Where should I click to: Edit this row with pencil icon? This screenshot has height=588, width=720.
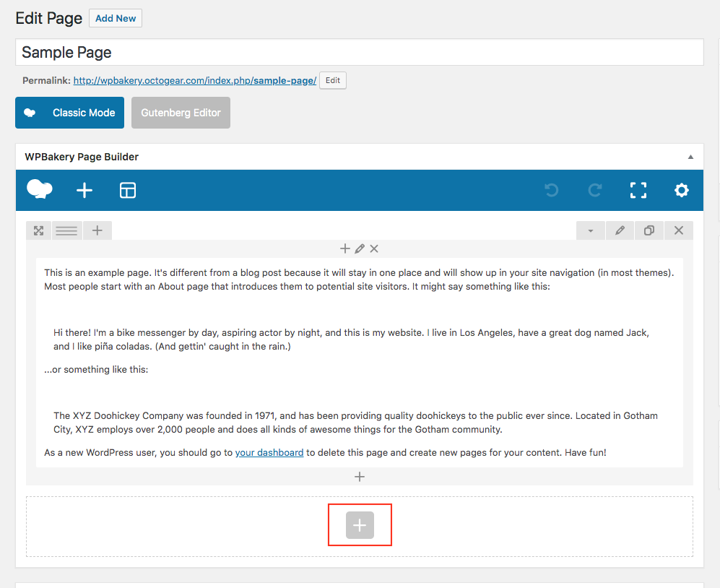pyautogui.click(x=620, y=230)
